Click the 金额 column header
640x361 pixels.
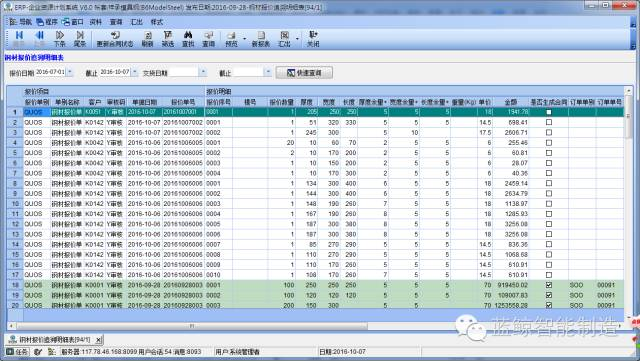[511, 102]
